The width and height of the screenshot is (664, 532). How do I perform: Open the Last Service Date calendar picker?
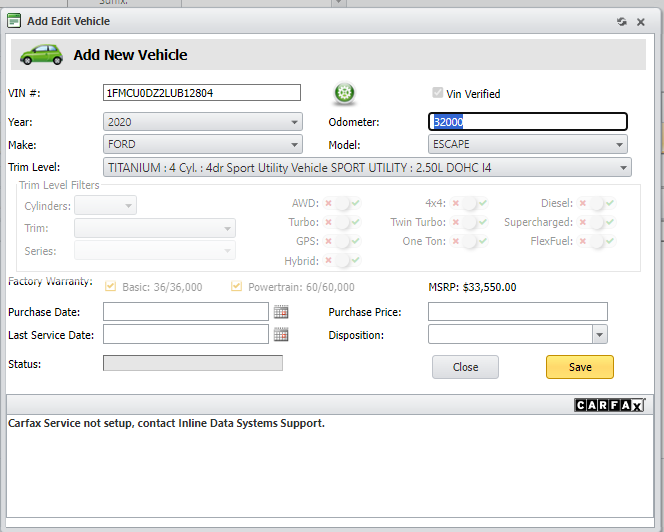[281, 335]
